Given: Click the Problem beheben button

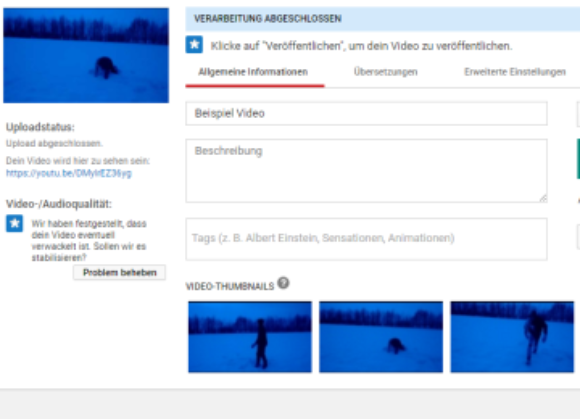Looking at the screenshot, I should click(119, 273).
